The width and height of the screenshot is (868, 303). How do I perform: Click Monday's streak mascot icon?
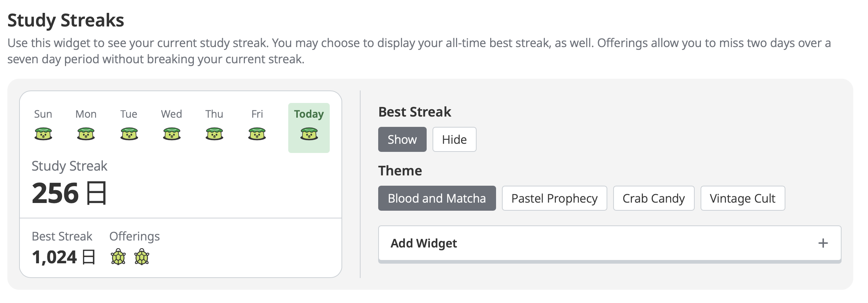click(x=86, y=133)
